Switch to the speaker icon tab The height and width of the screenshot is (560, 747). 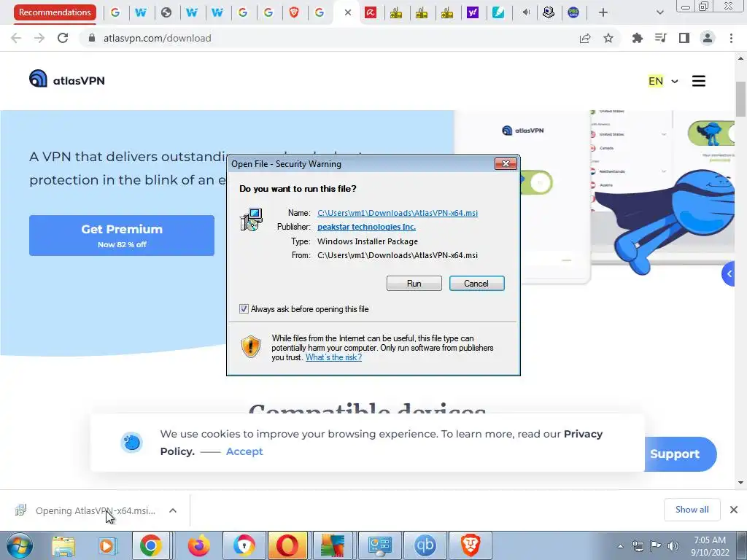[x=525, y=13]
